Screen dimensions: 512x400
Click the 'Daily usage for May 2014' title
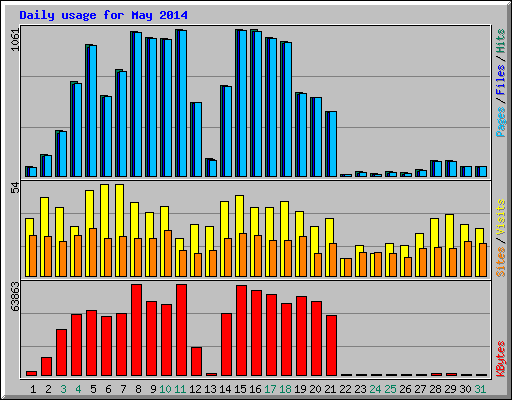pos(103,15)
